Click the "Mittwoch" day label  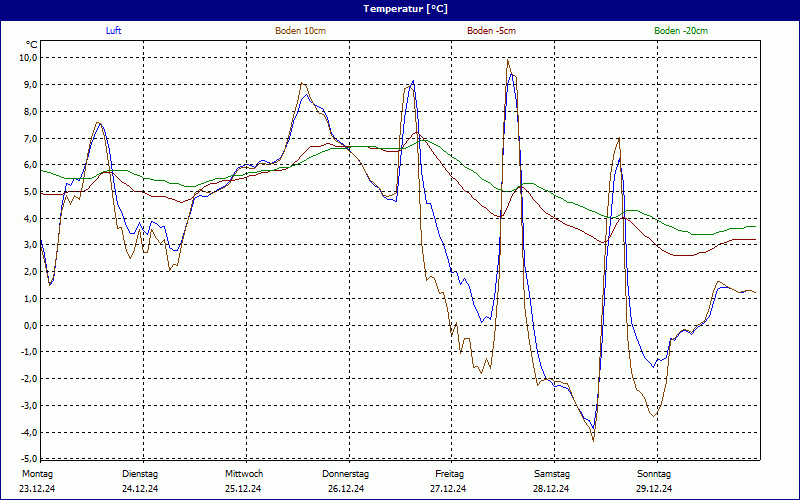coord(243,473)
